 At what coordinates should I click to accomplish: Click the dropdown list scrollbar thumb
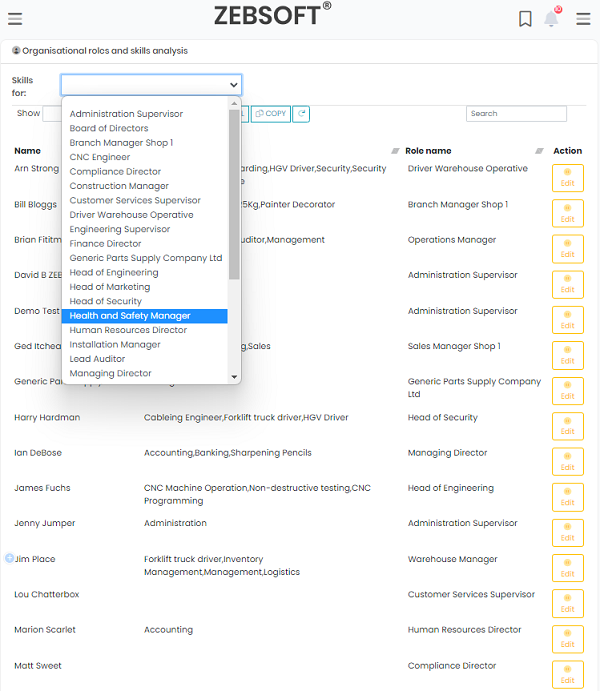(234, 194)
